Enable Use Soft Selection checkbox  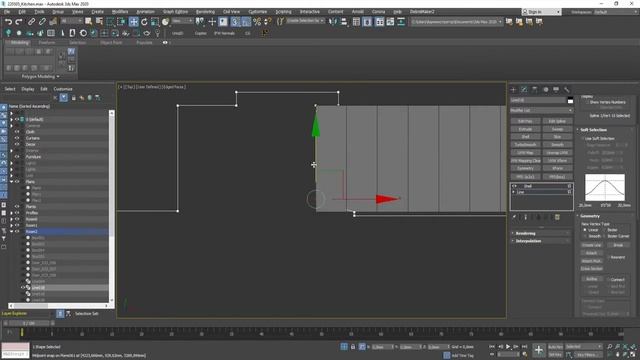(x=583, y=138)
